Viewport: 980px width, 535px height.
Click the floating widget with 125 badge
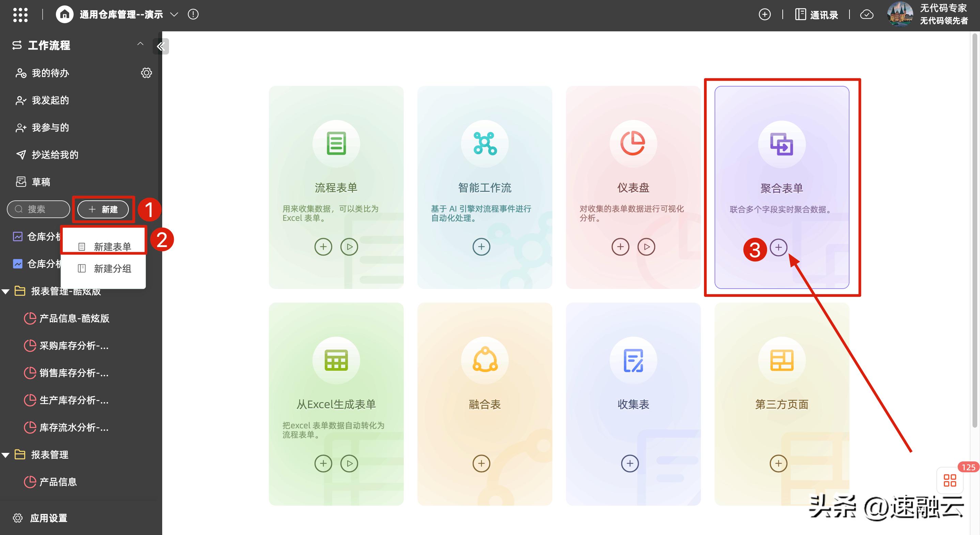pyautogui.click(x=950, y=481)
